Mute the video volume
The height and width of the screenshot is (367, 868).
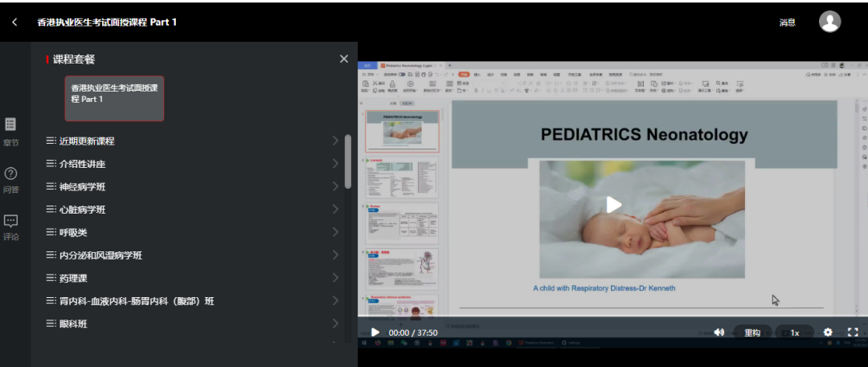coord(719,332)
